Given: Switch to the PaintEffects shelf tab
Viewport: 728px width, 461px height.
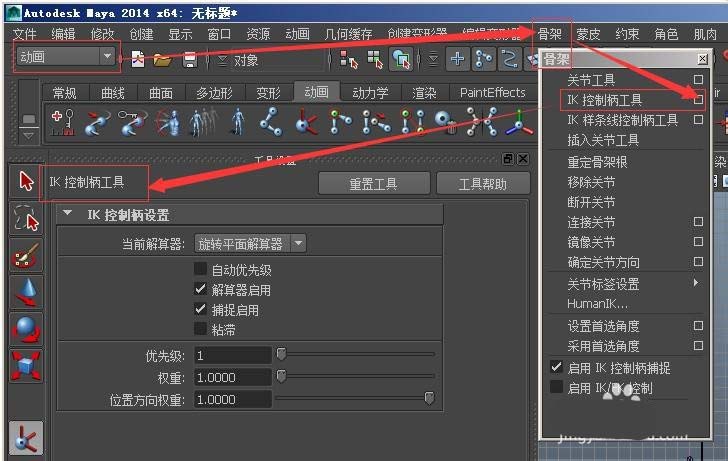Looking at the screenshot, I should [493, 93].
